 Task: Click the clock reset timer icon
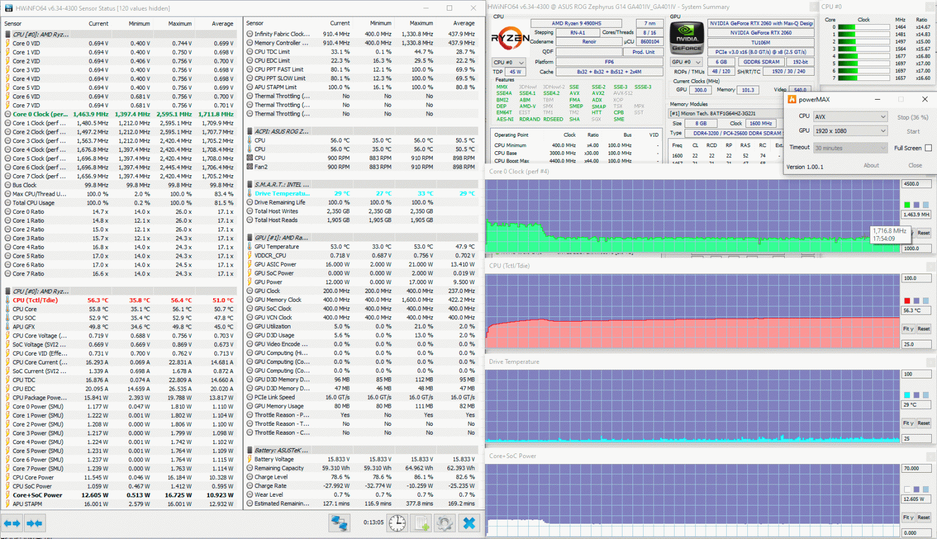coord(397,523)
